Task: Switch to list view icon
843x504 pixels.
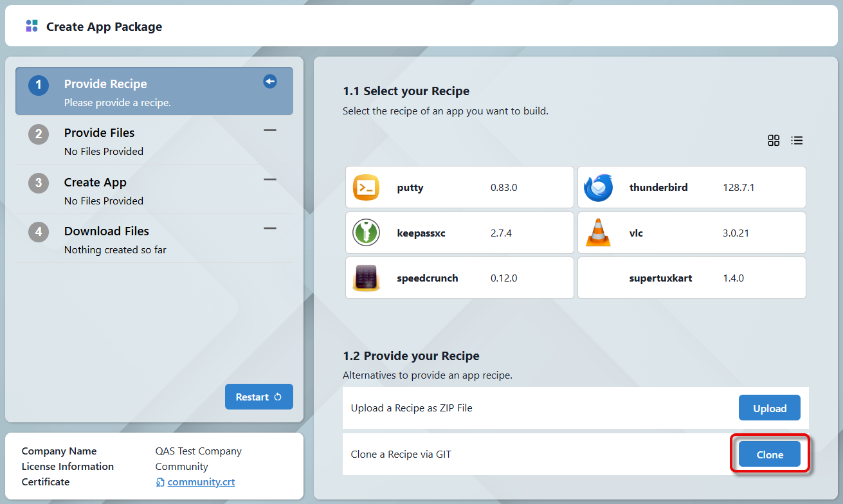Action: [797, 140]
